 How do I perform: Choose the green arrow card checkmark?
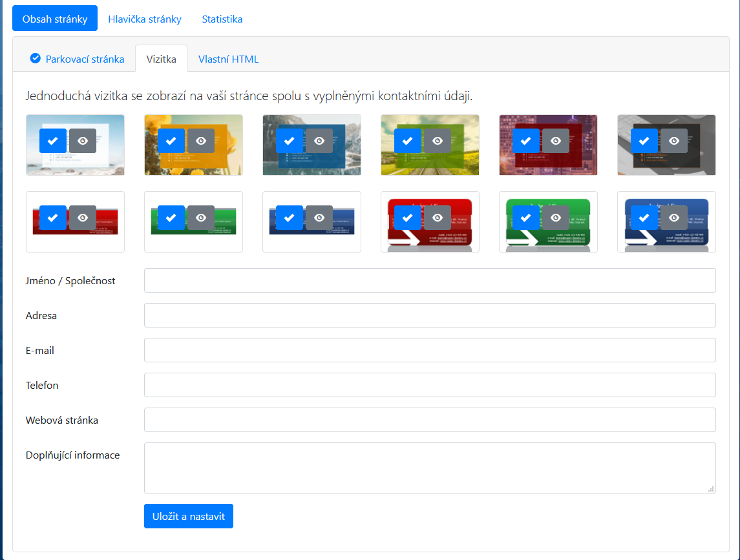(526, 218)
